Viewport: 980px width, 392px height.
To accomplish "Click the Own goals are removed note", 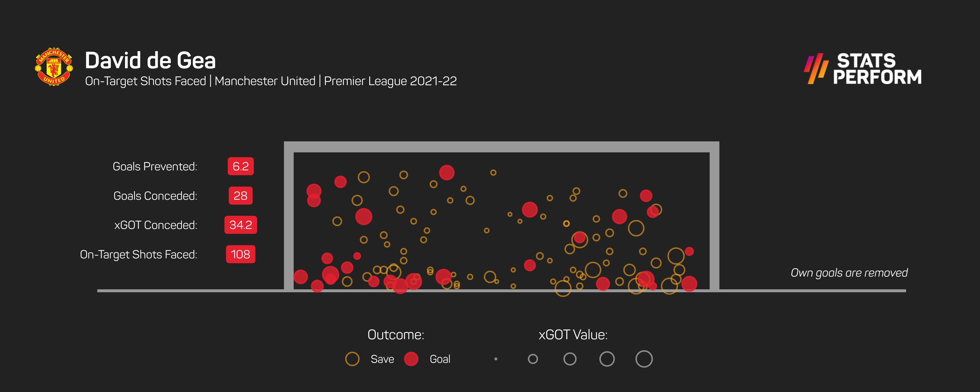I will (849, 273).
